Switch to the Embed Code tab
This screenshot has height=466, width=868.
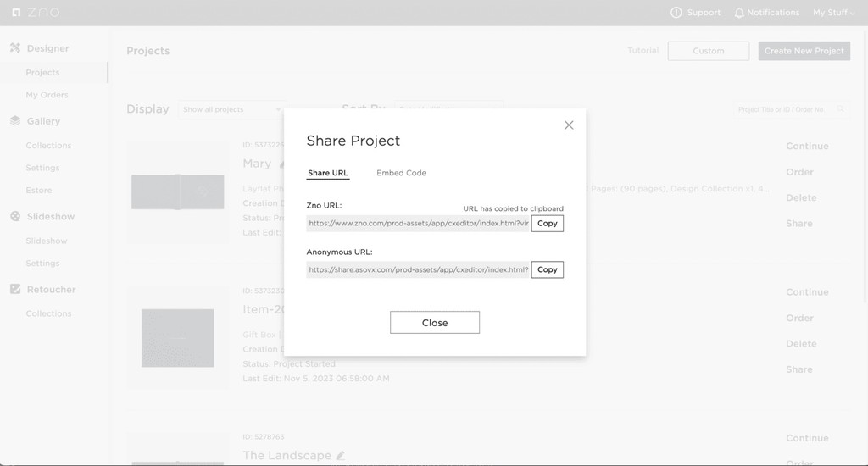(x=401, y=173)
